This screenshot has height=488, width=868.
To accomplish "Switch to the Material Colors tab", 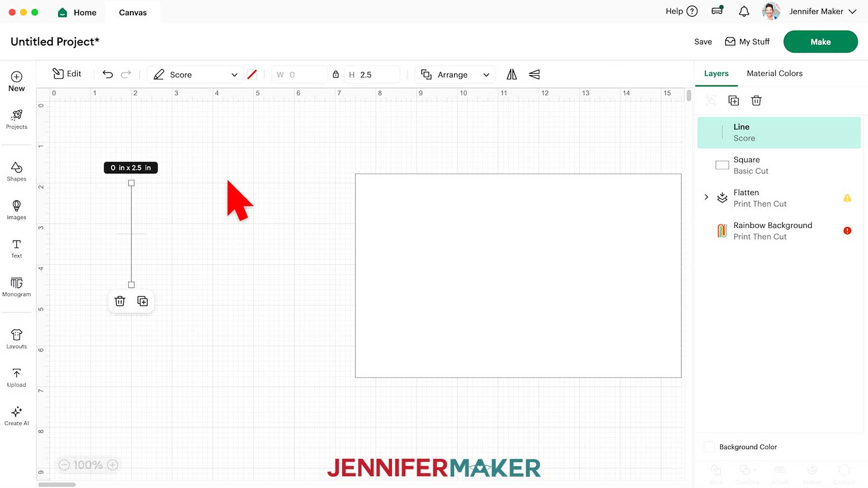I will click(774, 73).
